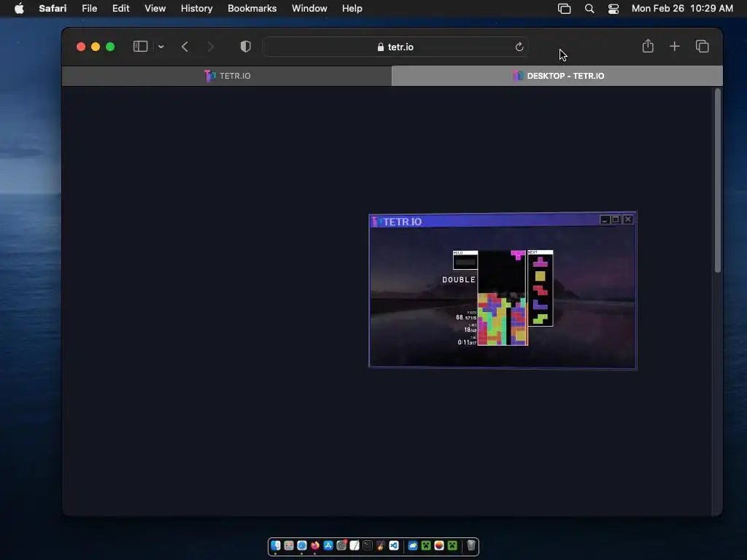The width and height of the screenshot is (747, 560).
Task: Open Spotlight search in menu bar
Action: click(589, 9)
